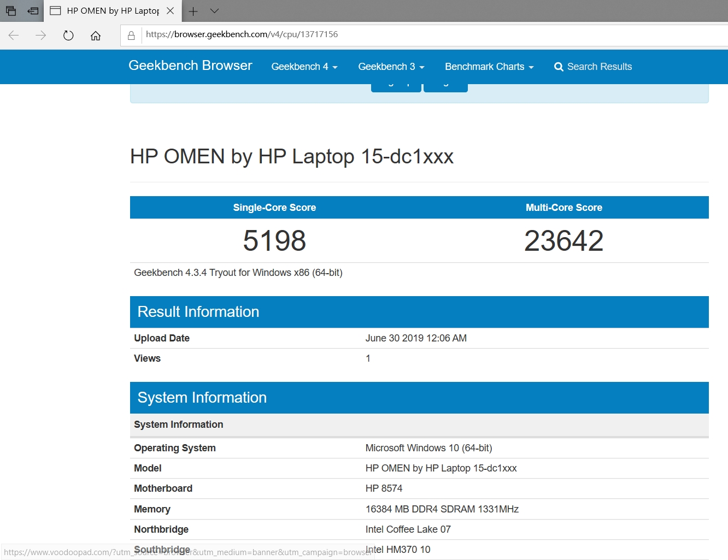Click the Multi-Core Score header

[564, 208]
